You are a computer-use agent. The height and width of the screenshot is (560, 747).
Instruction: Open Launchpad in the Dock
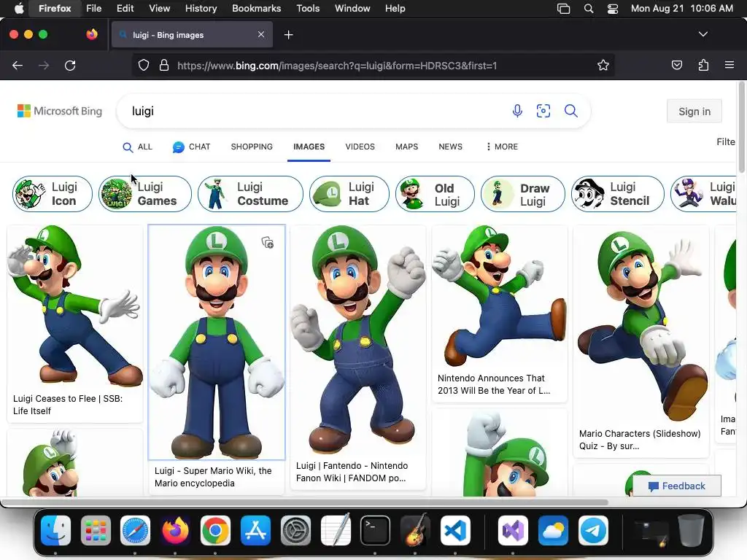[96, 531]
